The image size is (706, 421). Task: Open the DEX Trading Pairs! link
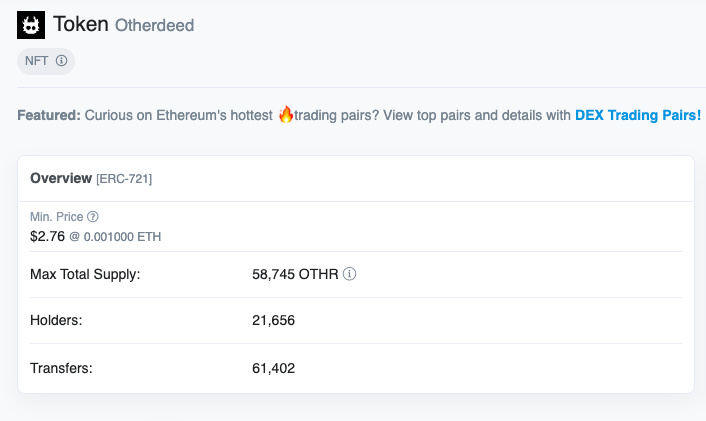tap(638, 115)
